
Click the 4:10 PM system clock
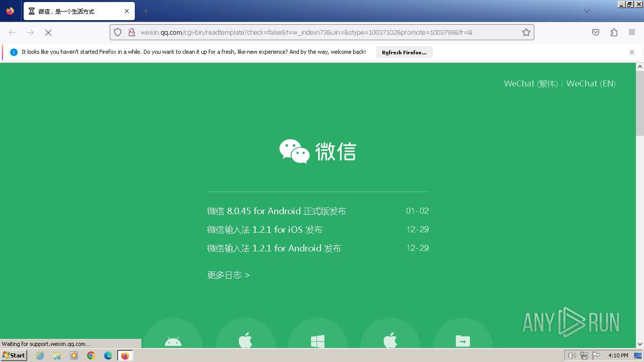pyautogui.click(x=618, y=355)
